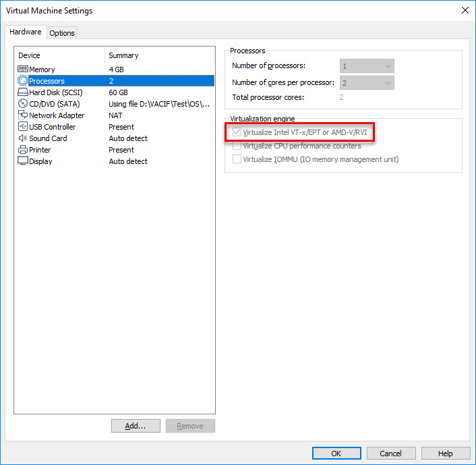Click the Memory device icon

(x=23, y=70)
